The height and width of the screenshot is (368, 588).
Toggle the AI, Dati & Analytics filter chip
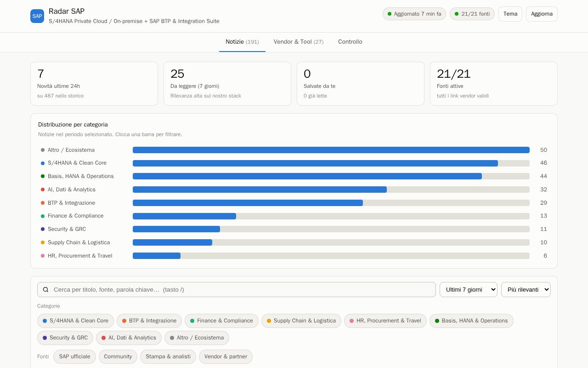click(x=129, y=338)
